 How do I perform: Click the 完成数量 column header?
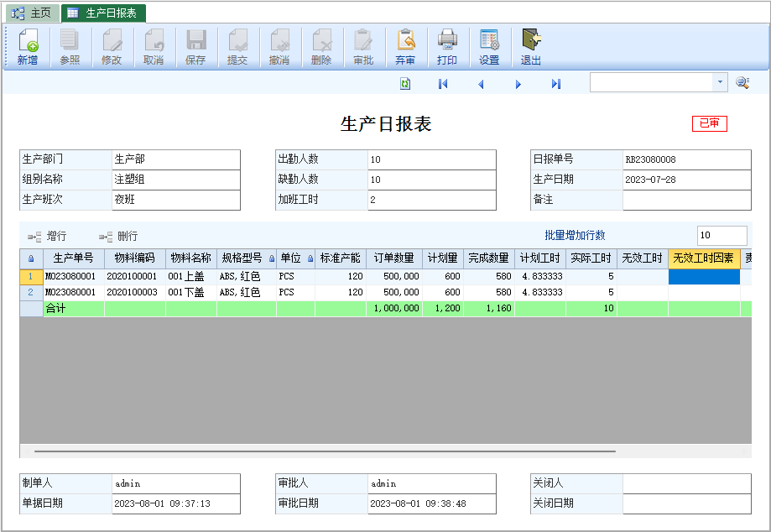click(x=489, y=258)
